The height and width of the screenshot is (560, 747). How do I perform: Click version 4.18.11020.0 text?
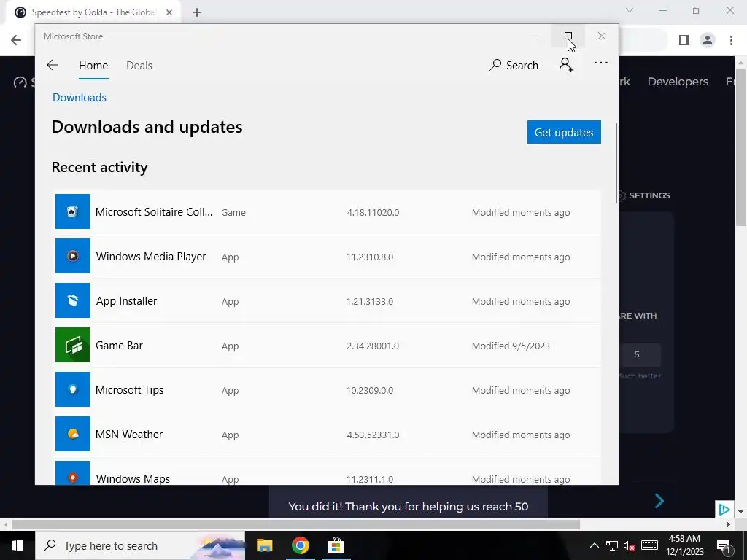[373, 212]
